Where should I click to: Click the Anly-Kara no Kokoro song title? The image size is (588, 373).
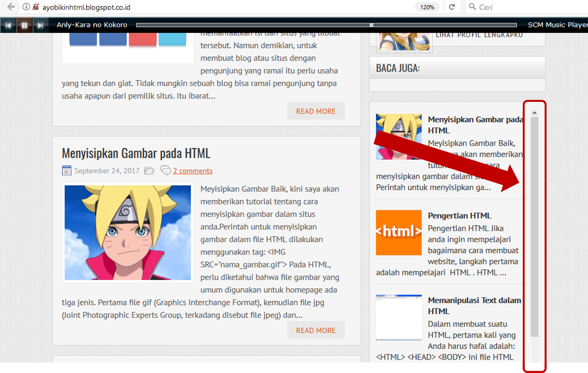92,25
